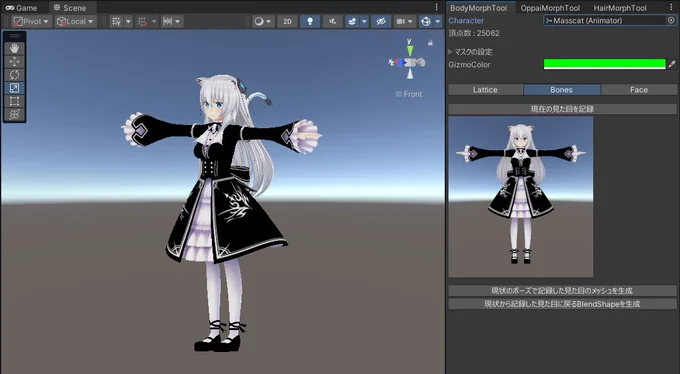This screenshot has height=374, width=680.
Task: Open grid snapping dropdown arrow
Action: 128,21
